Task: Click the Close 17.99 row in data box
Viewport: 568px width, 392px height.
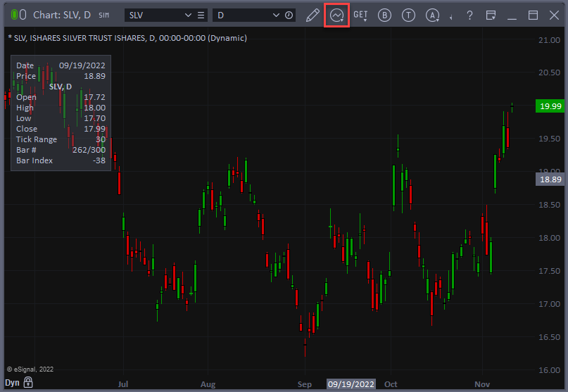Action: [x=61, y=129]
